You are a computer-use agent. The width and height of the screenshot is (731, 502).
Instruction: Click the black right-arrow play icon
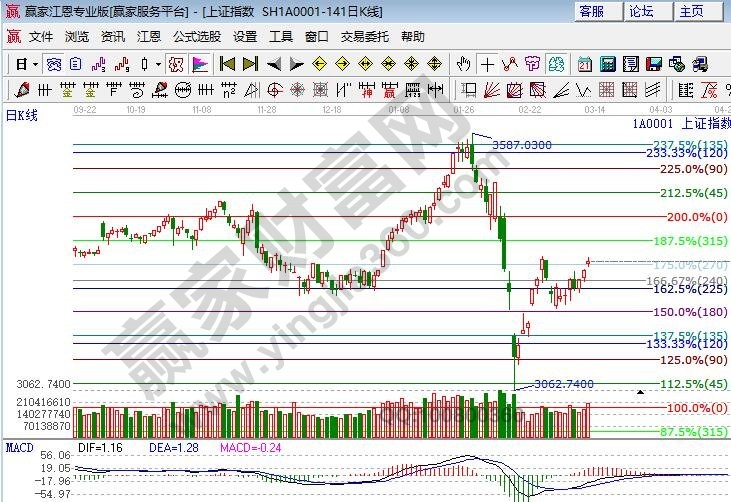(296, 64)
